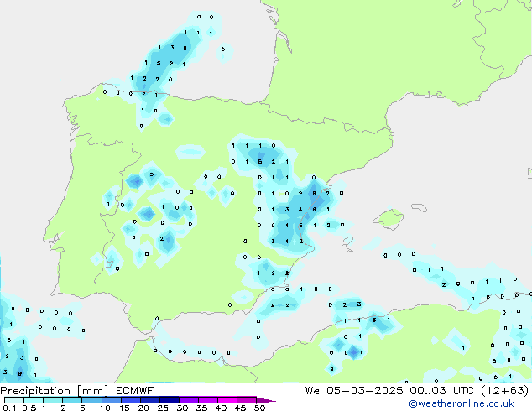532x411 pixels.
Task: Pick the legend swatch between 2 and 5
Action: point(72,400)
